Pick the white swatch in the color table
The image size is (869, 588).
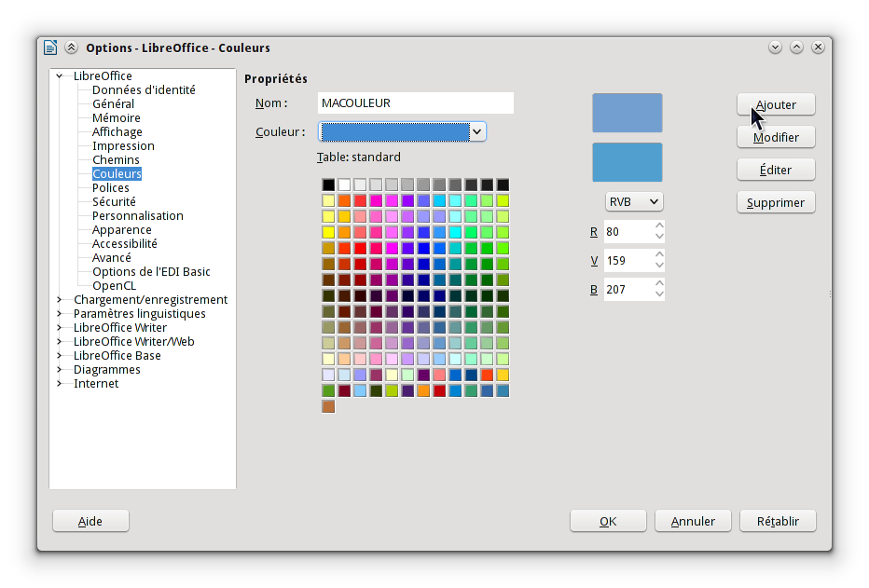[344, 185]
